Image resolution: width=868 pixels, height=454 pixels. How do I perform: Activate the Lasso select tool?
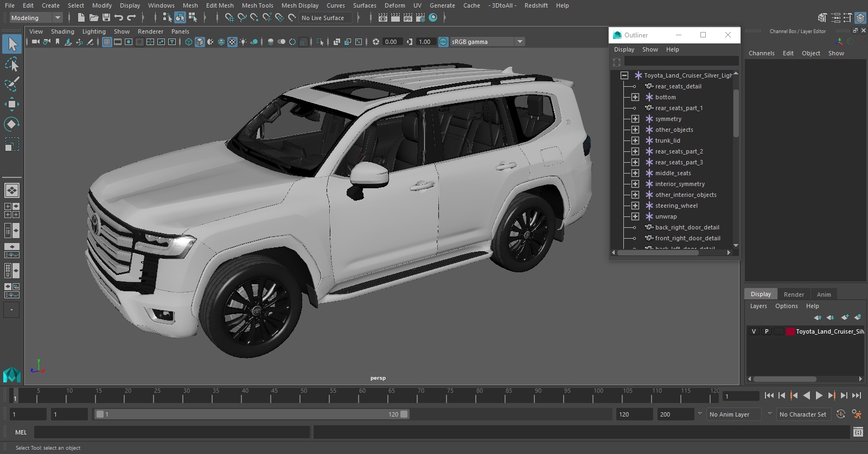[x=12, y=65]
